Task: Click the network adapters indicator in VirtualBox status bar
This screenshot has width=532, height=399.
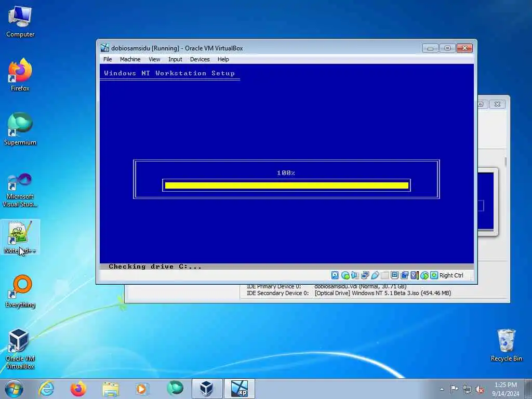Action: 365,275
